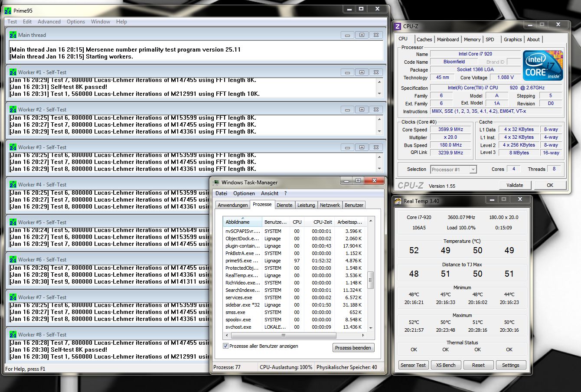Click the Real Temp title bar icon
The image size is (581, 392).
(398, 201)
